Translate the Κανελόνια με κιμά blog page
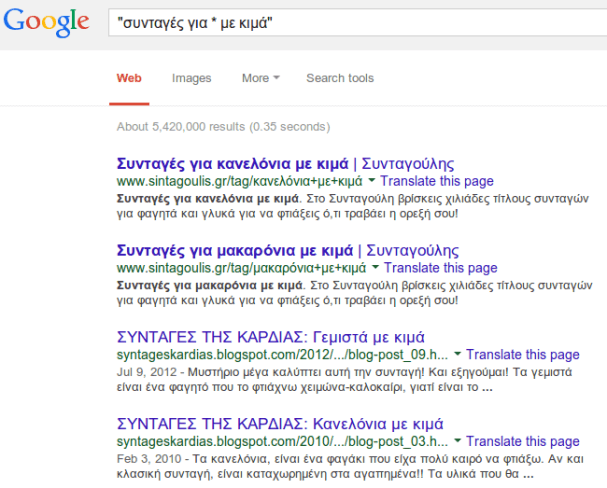Screen dimensions: 607x488 pyautogui.click(x=523, y=441)
